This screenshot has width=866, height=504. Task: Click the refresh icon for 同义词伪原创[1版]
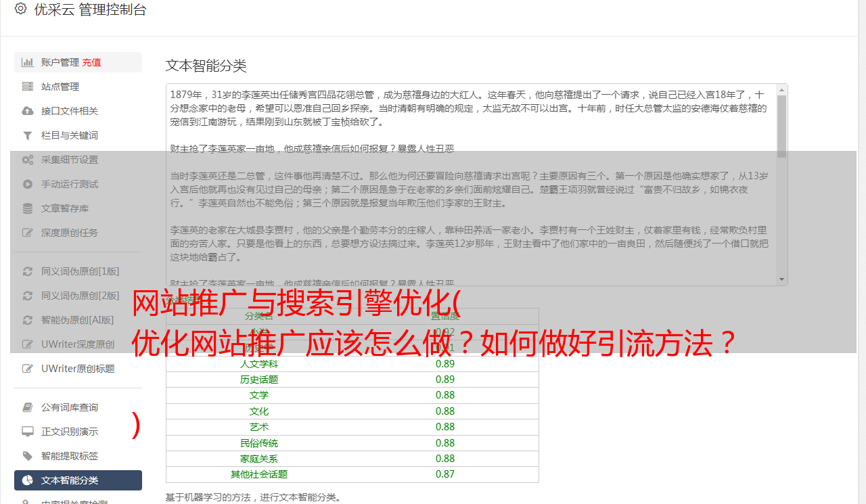(28, 271)
